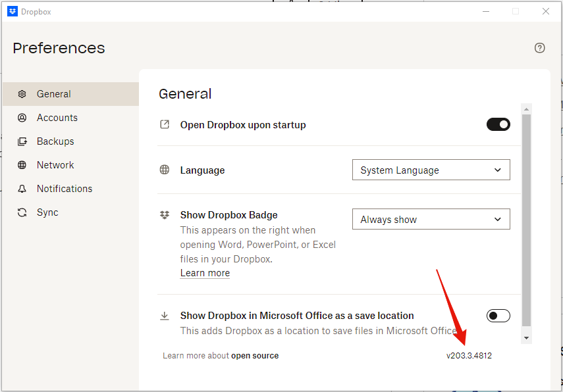Viewport: 563px width, 392px height.
Task: Click the Notifications bell icon
Action: pyautogui.click(x=22, y=189)
